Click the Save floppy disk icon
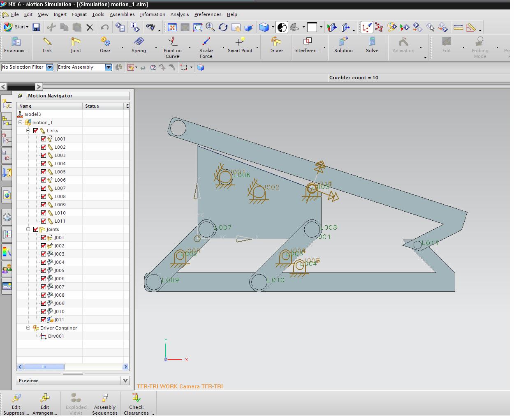The height and width of the screenshot is (420, 514). [37, 27]
